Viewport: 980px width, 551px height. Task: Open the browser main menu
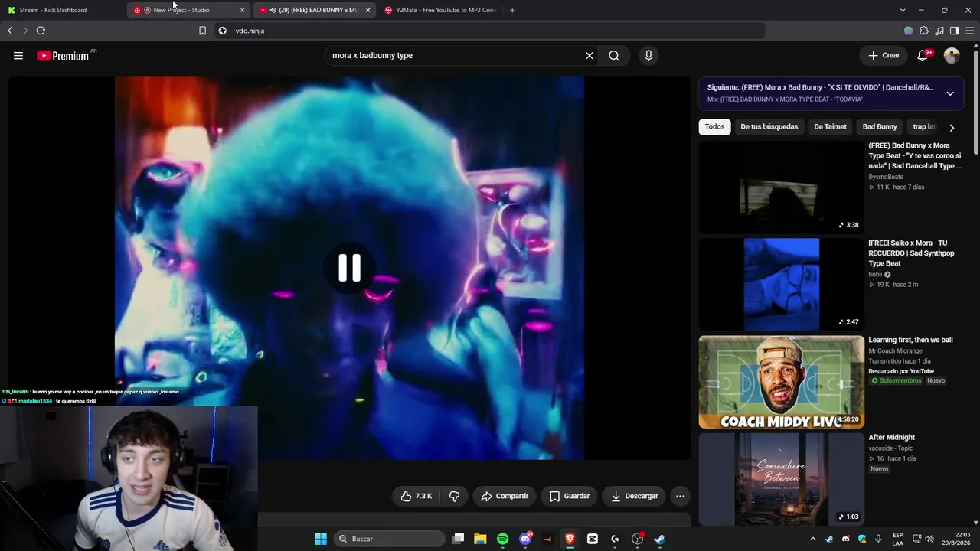click(969, 31)
